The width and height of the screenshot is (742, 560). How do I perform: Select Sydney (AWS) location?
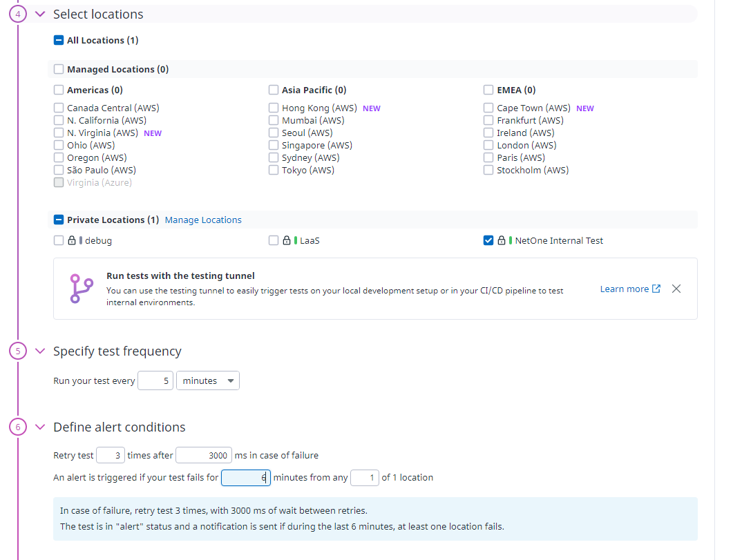tap(274, 157)
